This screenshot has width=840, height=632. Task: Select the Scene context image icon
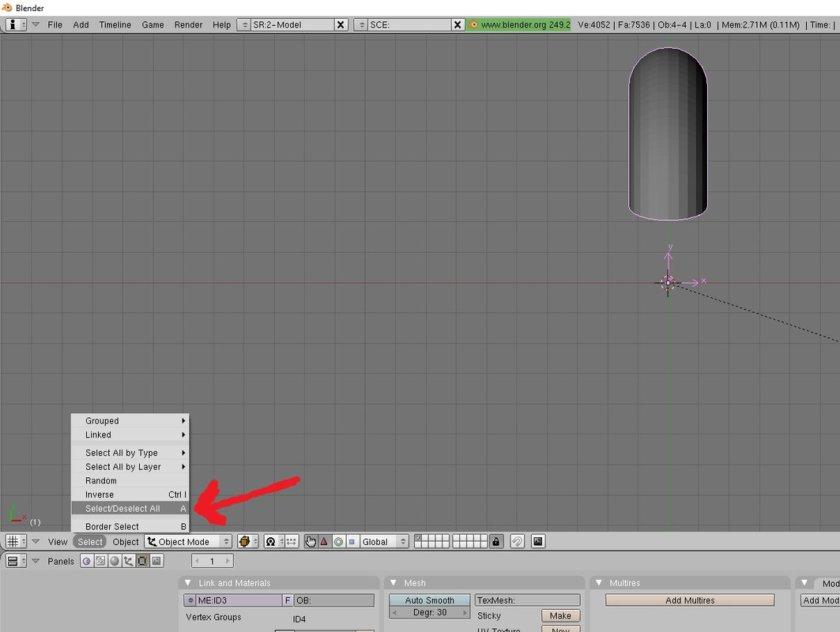point(156,561)
